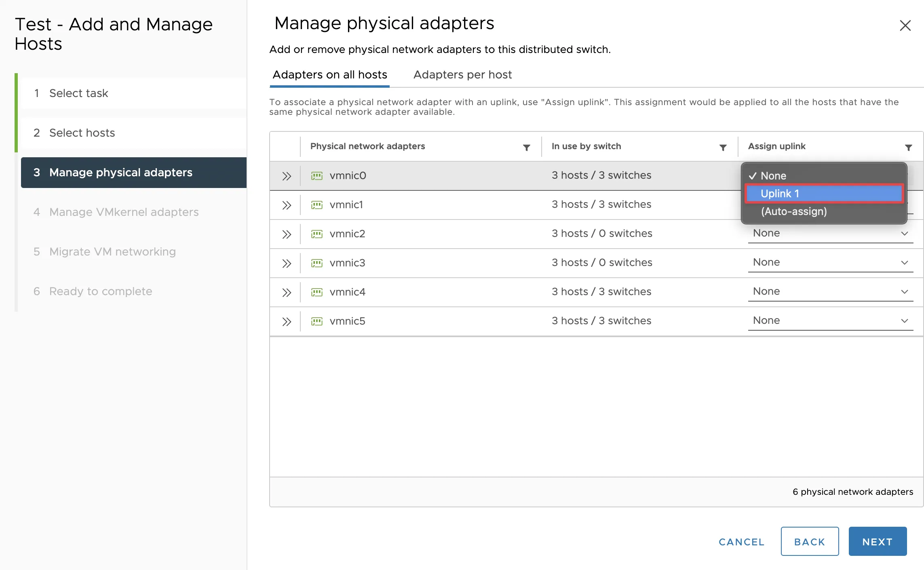Click the In use by switch filter icon
The height and width of the screenshot is (570, 924).
(x=723, y=148)
